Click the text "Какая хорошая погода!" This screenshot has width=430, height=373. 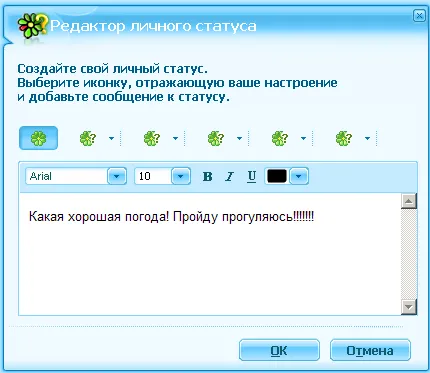pos(99,217)
